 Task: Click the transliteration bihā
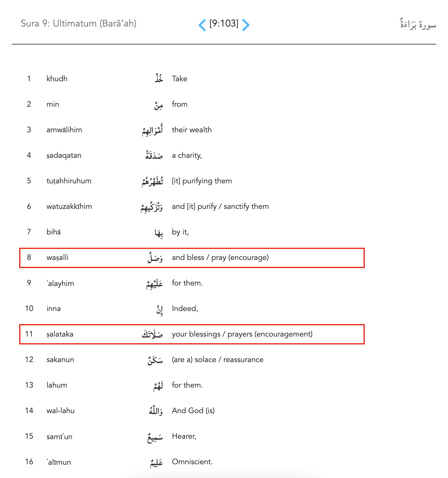pos(54,232)
